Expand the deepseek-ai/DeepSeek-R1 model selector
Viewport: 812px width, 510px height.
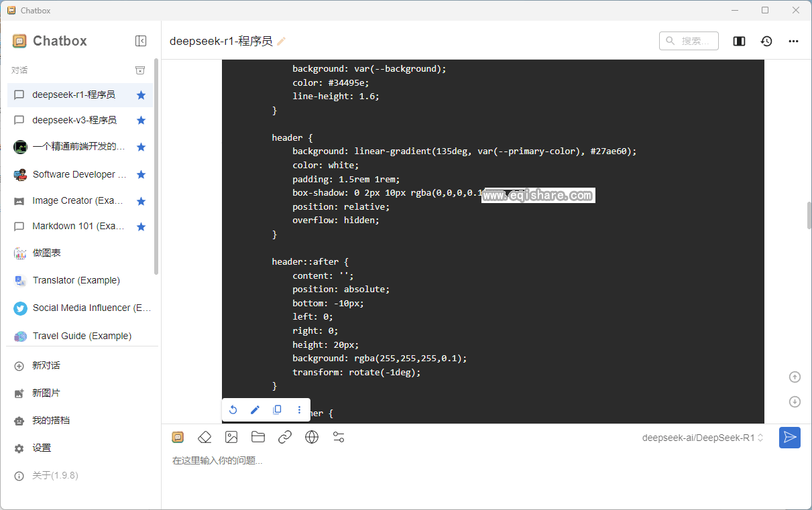click(703, 438)
